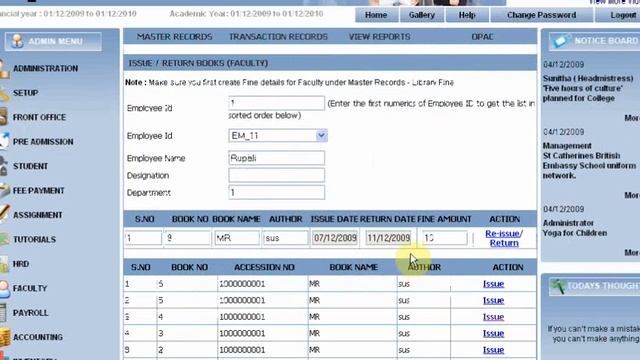Open Front Office in admin menu
640x360 pixels.
click(39, 118)
